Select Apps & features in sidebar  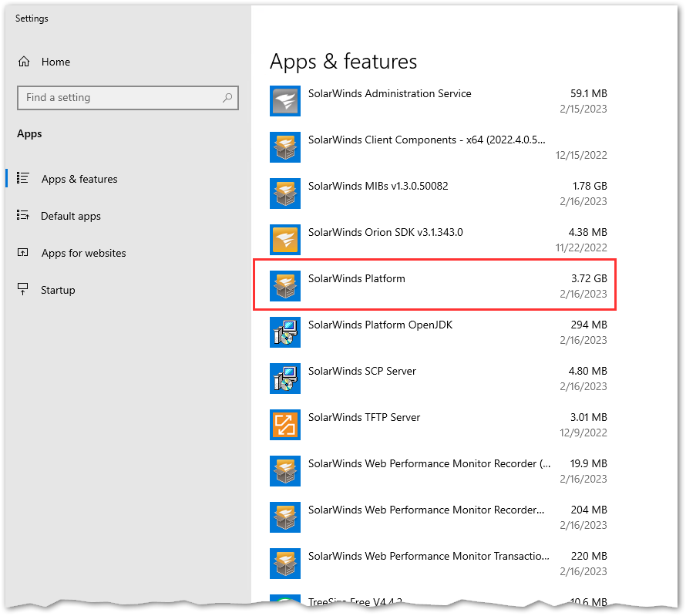click(x=79, y=179)
